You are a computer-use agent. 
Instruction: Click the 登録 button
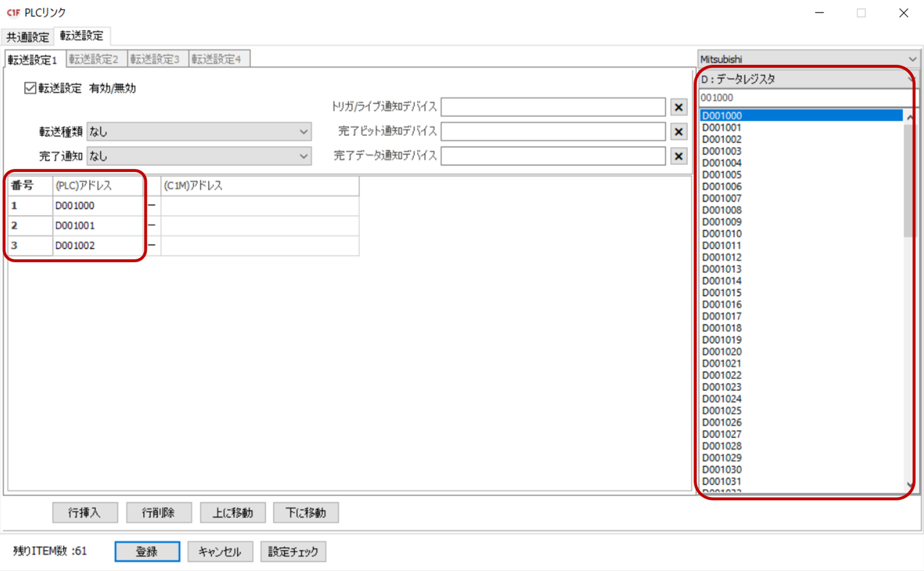[x=147, y=551]
